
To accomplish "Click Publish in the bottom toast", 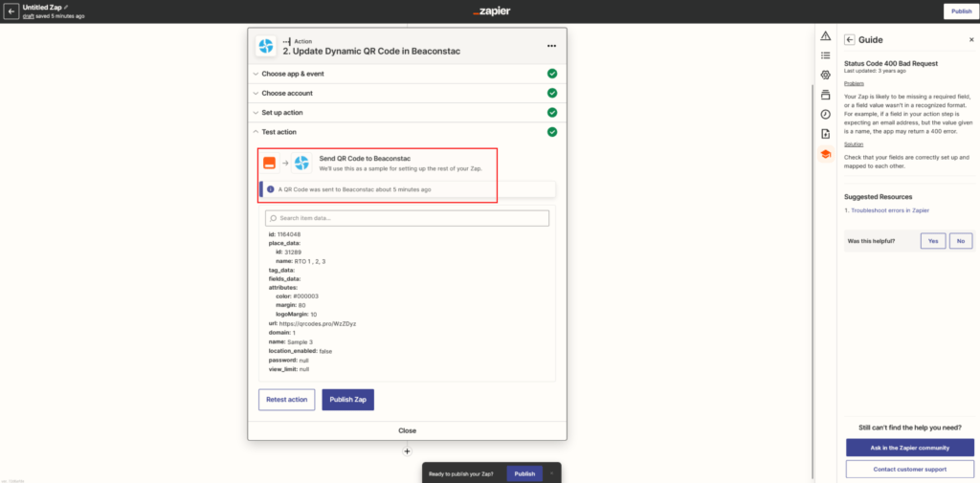I will tap(524, 473).
